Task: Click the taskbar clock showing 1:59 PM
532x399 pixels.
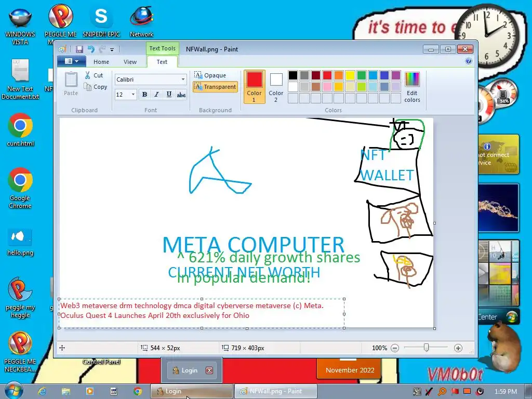Action: (506, 392)
